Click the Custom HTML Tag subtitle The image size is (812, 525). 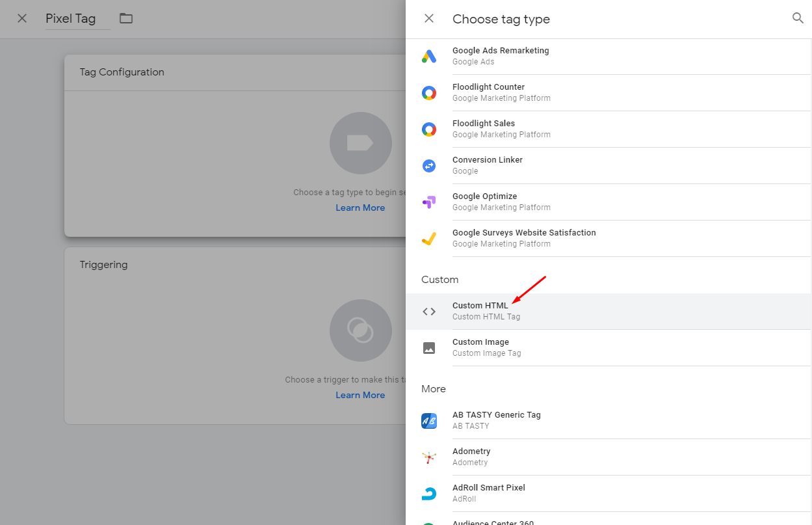(x=486, y=317)
